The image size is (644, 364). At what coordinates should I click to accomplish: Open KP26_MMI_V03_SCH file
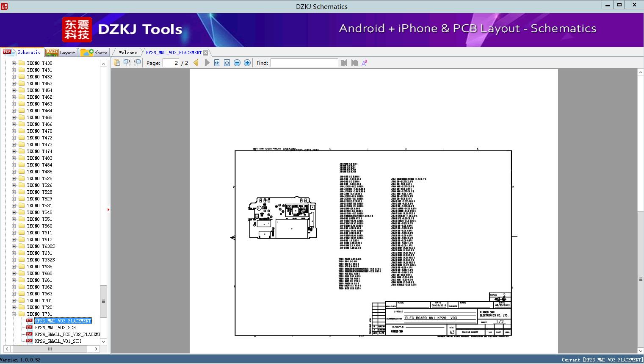pos(55,328)
